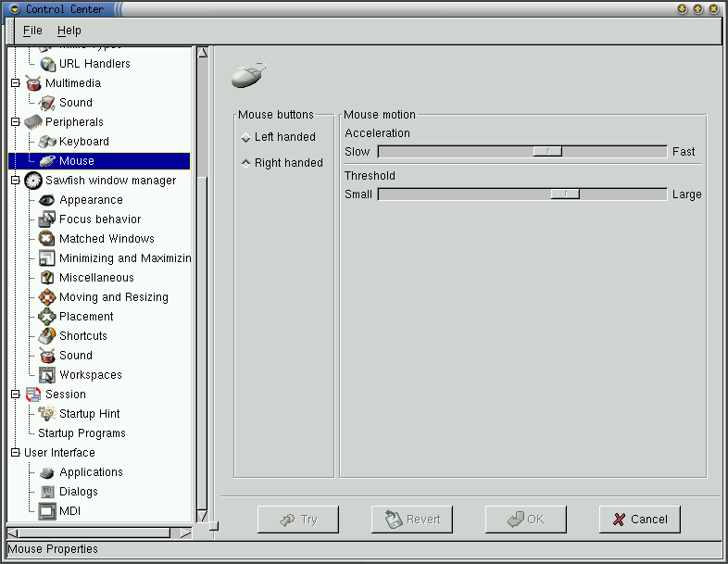Click the Placement icon
This screenshot has height=564, width=728.
click(x=47, y=317)
